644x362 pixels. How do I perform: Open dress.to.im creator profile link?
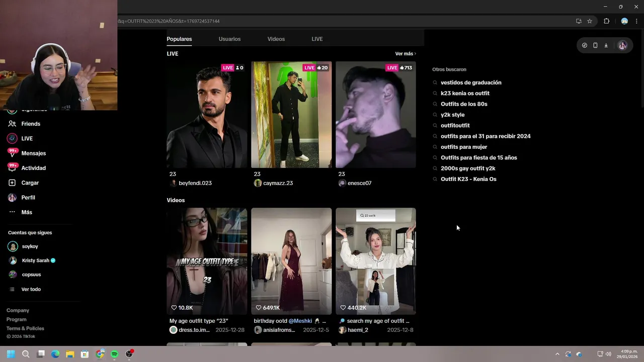pyautogui.click(x=190, y=330)
